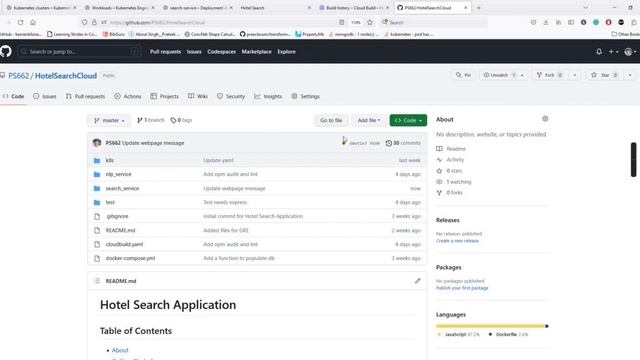Image resolution: width=640 pixels, height=360 pixels.
Task: Open the master branch selector
Action: coord(109,120)
